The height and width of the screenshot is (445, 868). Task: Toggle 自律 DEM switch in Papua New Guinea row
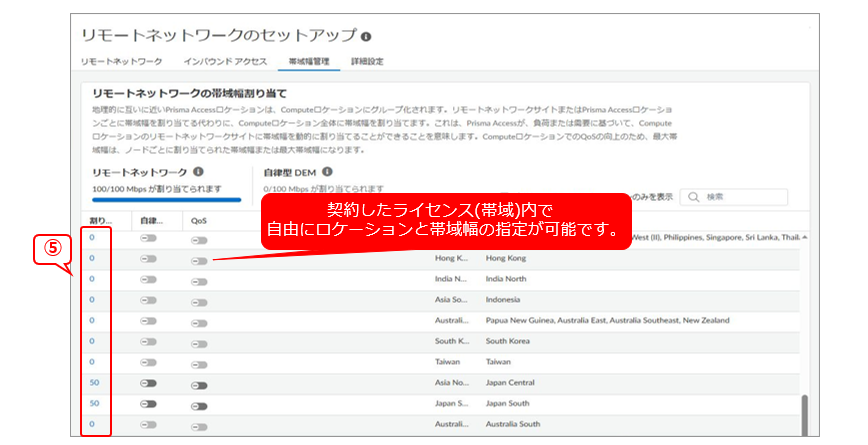point(148,321)
